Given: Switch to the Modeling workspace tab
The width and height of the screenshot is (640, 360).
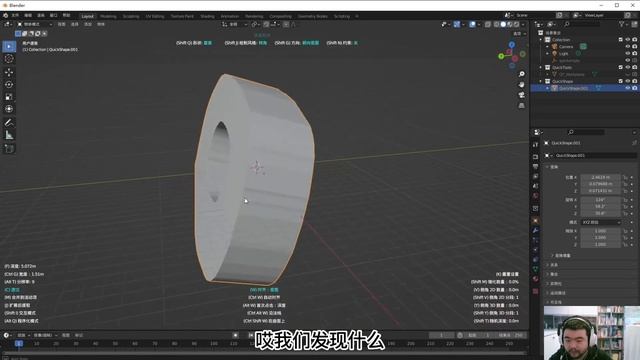Looking at the screenshot, I should tap(108, 16).
